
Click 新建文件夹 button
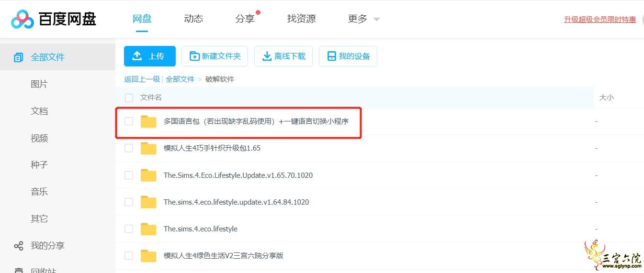coord(215,56)
